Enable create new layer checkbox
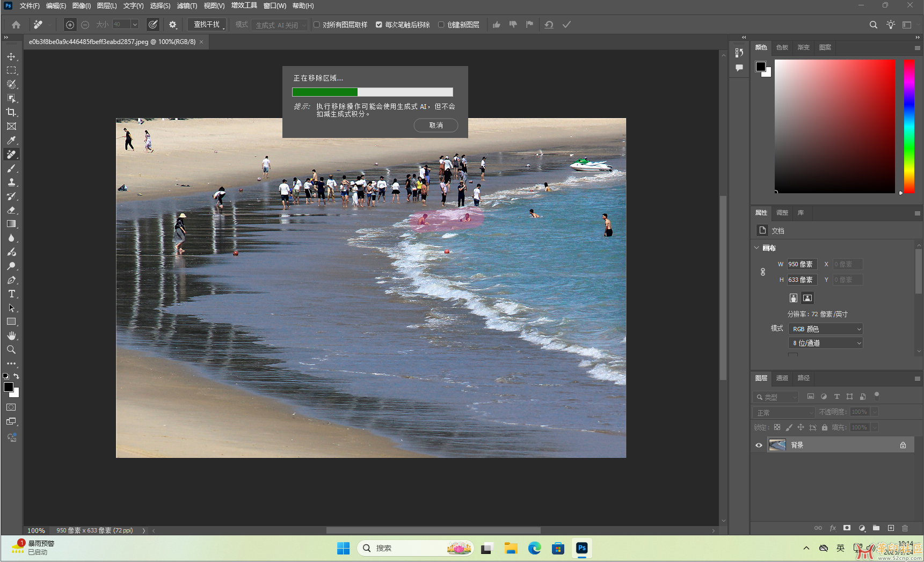Viewport: 924px width, 562px height. pyautogui.click(x=441, y=25)
